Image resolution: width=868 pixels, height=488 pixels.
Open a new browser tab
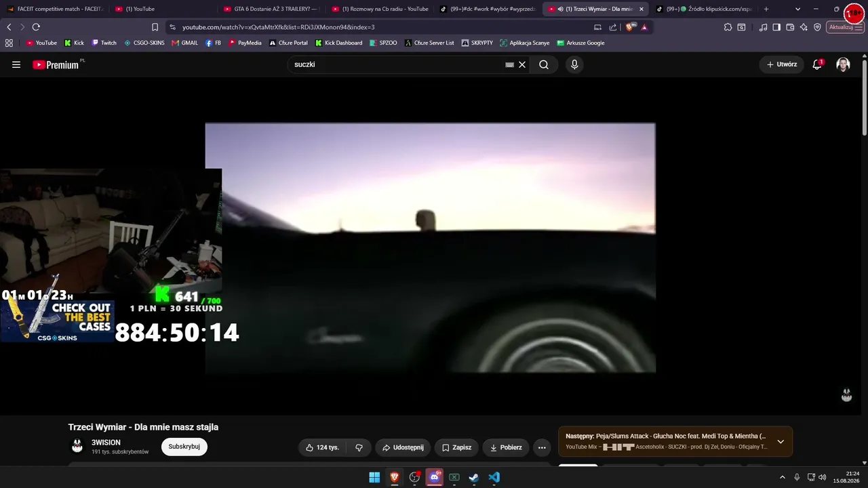(x=766, y=9)
